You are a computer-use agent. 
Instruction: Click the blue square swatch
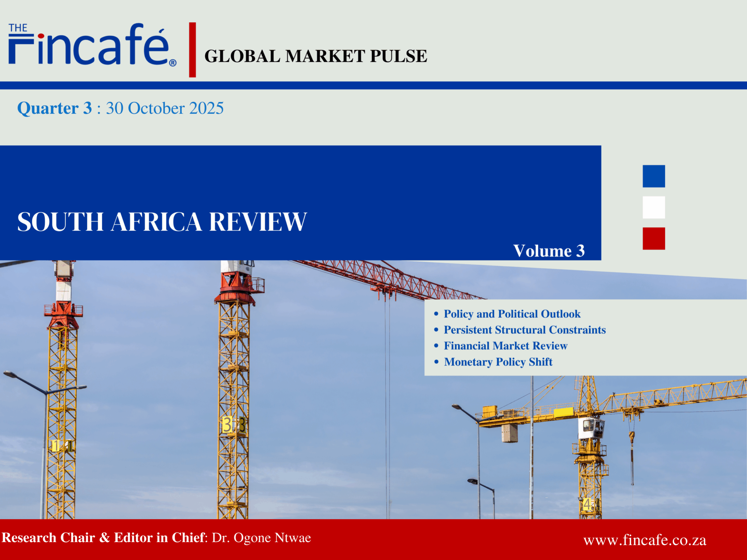(x=654, y=176)
